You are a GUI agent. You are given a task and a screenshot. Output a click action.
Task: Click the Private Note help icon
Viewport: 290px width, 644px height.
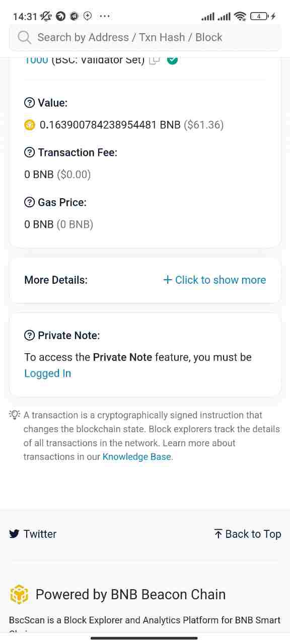point(30,336)
